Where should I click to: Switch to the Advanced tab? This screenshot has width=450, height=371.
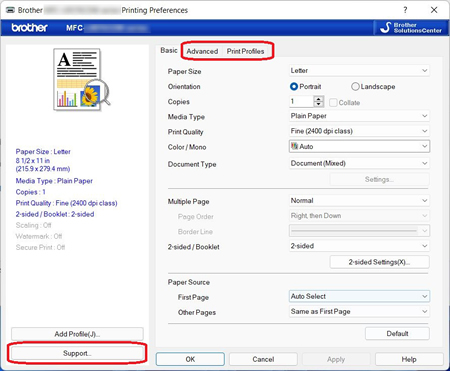tap(202, 51)
